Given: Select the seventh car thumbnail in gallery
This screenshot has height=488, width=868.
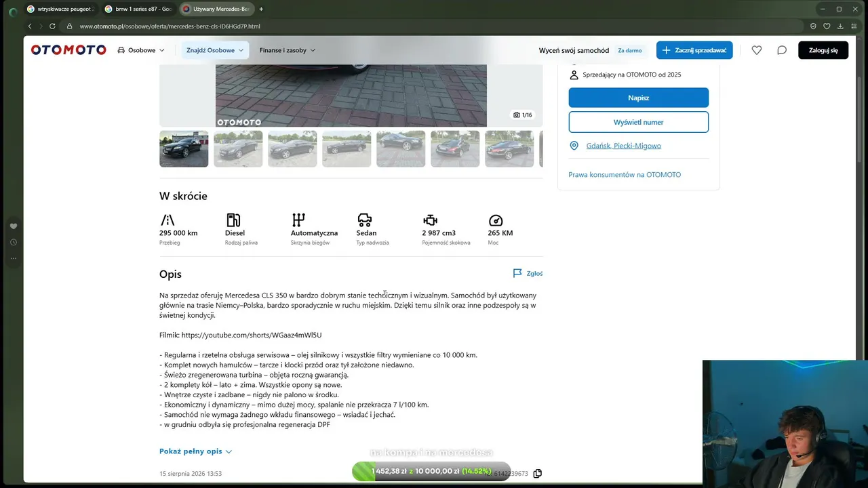Looking at the screenshot, I should click(x=509, y=148).
